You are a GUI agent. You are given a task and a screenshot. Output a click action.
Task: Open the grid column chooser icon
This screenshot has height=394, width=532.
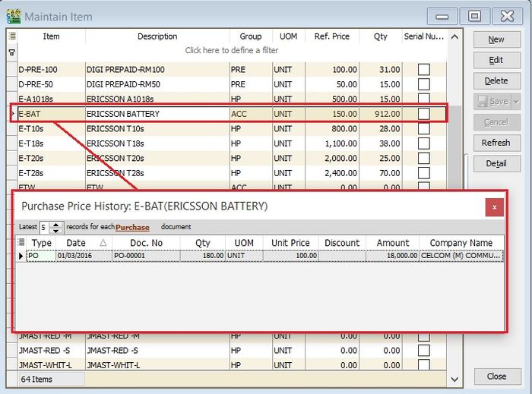(x=11, y=36)
